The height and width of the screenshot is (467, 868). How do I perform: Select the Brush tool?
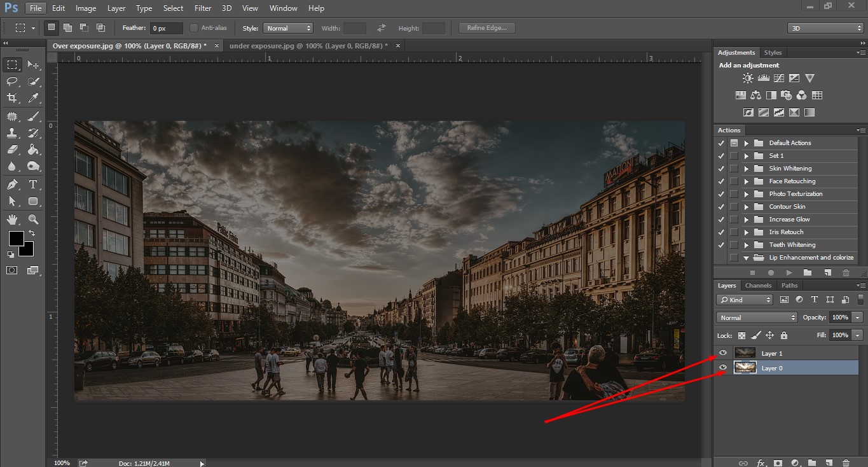[x=33, y=115]
